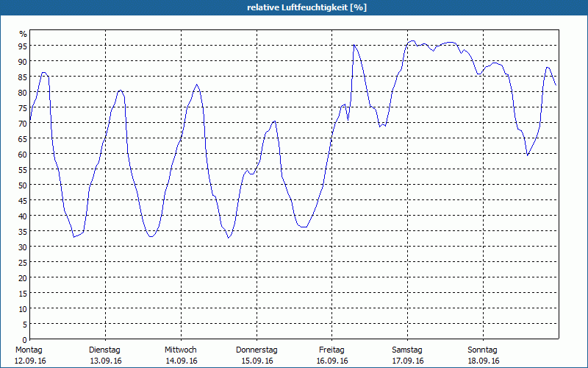588x368 pixels.
Task: Select the 'Sonntag' axis label
Action: click(x=482, y=350)
